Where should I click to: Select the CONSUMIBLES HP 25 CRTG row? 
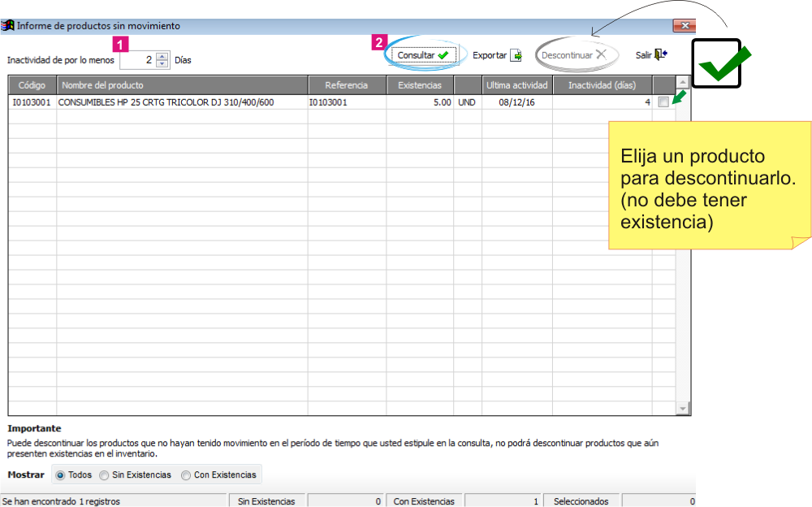click(x=341, y=102)
